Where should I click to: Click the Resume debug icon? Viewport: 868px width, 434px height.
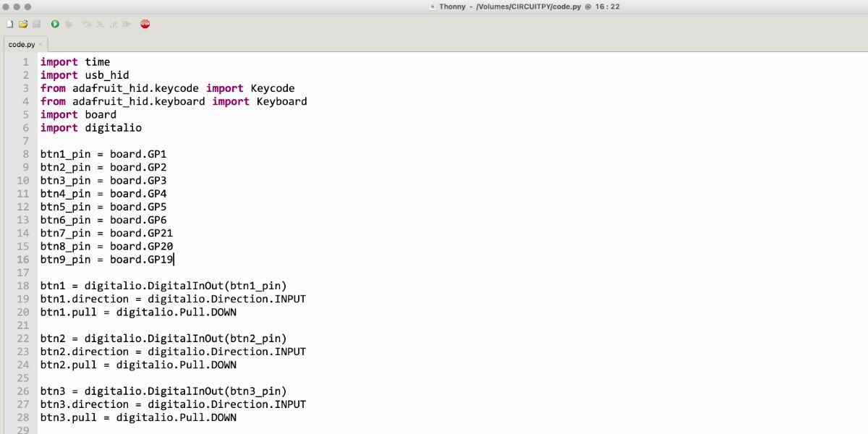(127, 24)
